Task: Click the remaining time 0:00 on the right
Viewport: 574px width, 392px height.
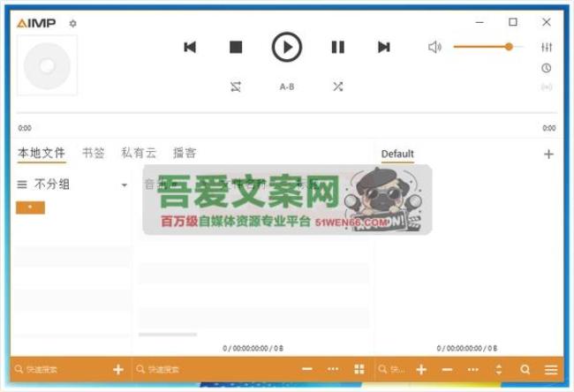Action: point(549,128)
